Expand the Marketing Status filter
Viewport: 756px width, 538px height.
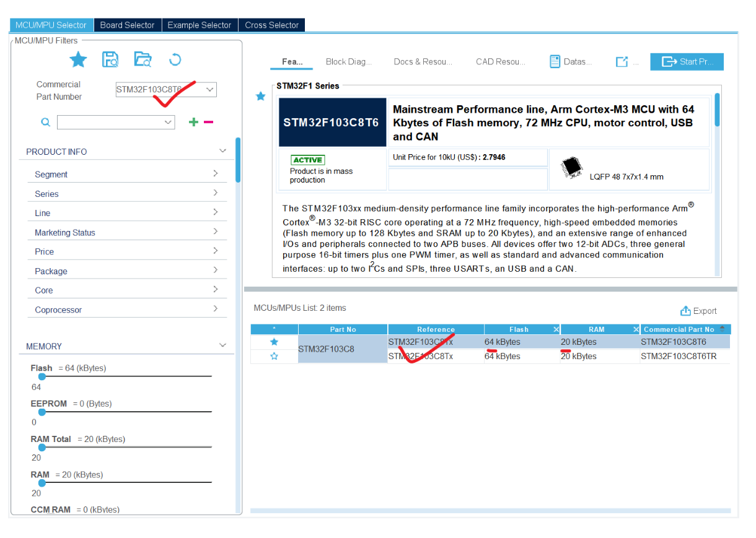pyautogui.click(x=215, y=232)
